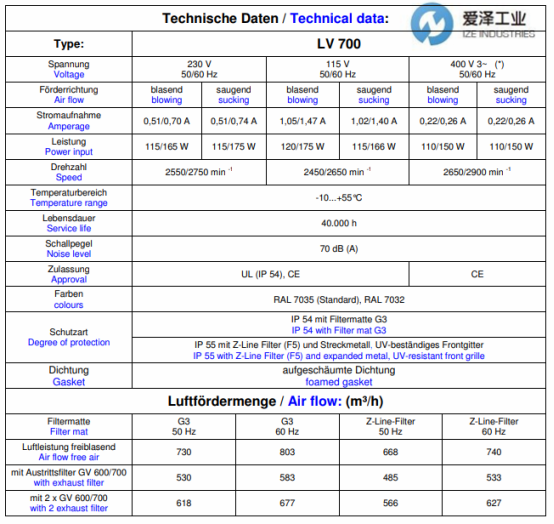
Task: Click two-filter value '627'
Action: coord(494,503)
